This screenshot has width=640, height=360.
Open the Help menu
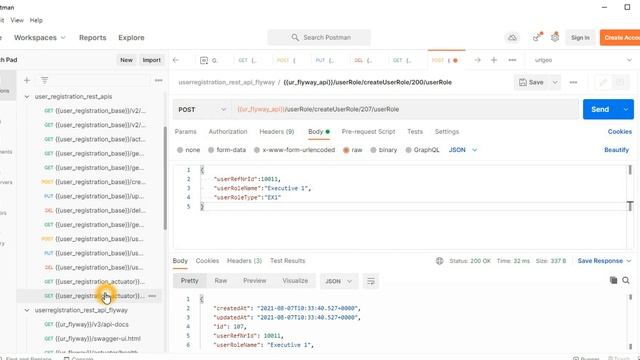tap(36, 20)
